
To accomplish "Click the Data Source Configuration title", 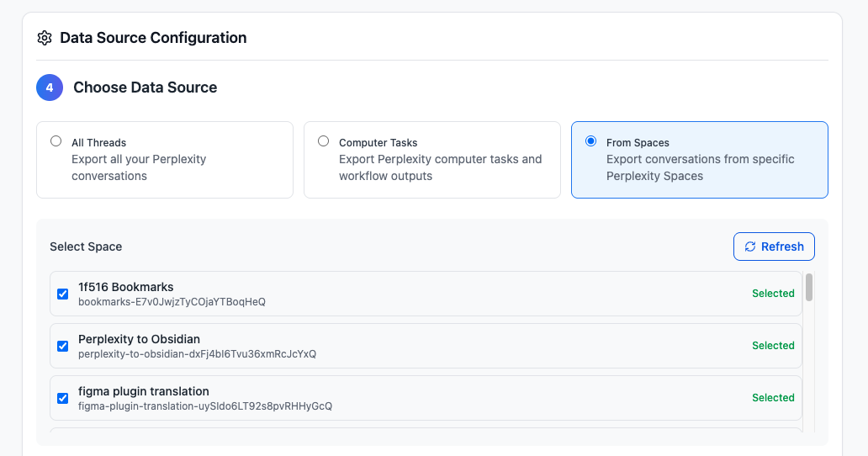I will tap(153, 38).
